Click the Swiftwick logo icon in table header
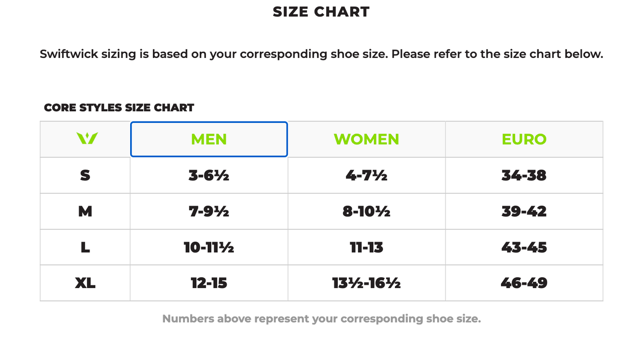Viewport: 644px width, 346px height. [x=87, y=138]
